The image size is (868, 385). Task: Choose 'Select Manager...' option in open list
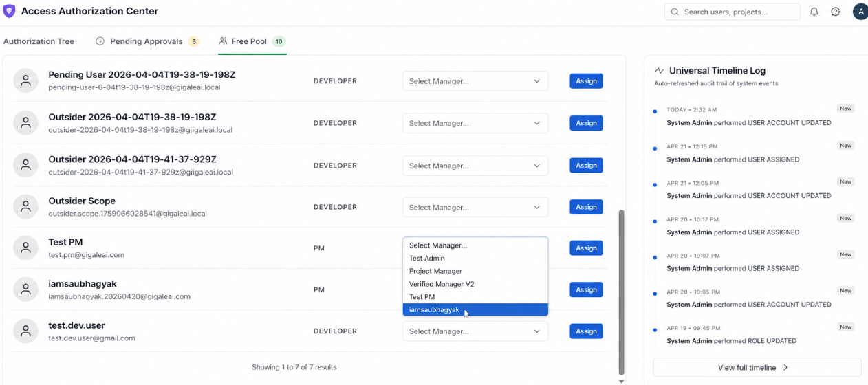point(475,245)
